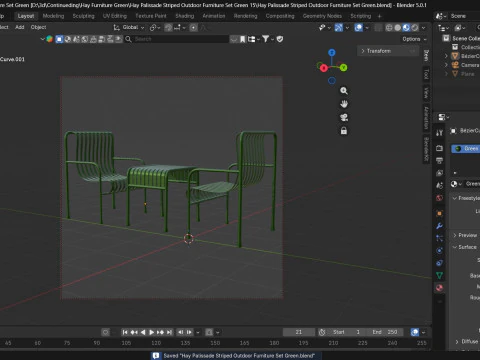
Task: Open the pivot point dropdown
Action: click(x=155, y=28)
